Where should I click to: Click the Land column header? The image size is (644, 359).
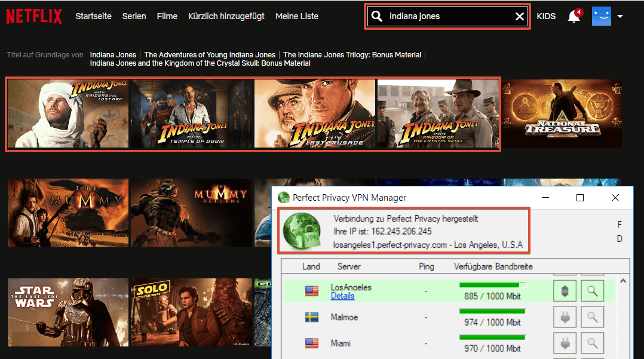click(311, 266)
